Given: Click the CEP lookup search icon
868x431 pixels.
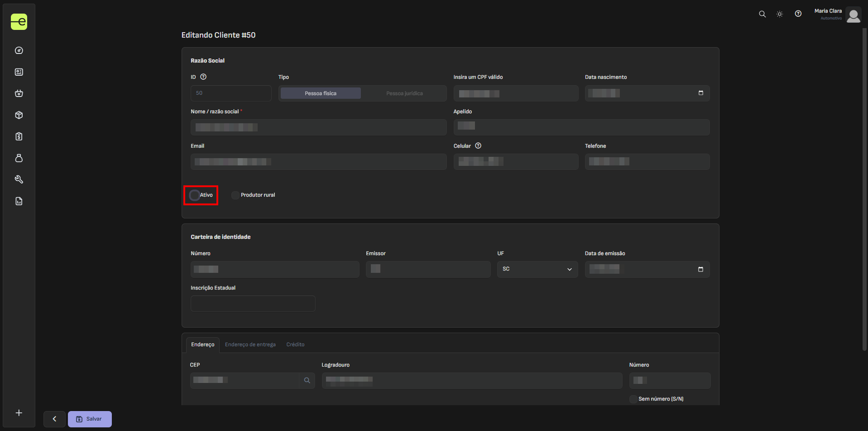Looking at the screenshot, I should click(x=307, y=381).
